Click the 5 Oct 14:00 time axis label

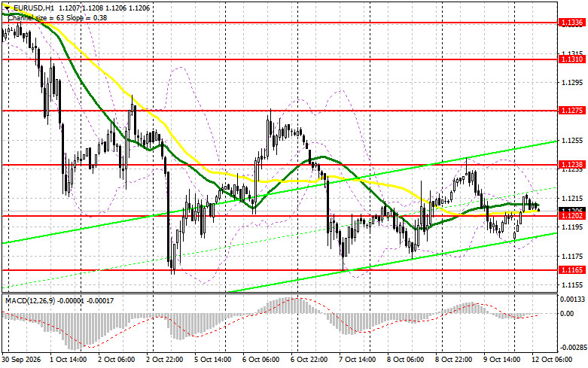coord(212,360)
